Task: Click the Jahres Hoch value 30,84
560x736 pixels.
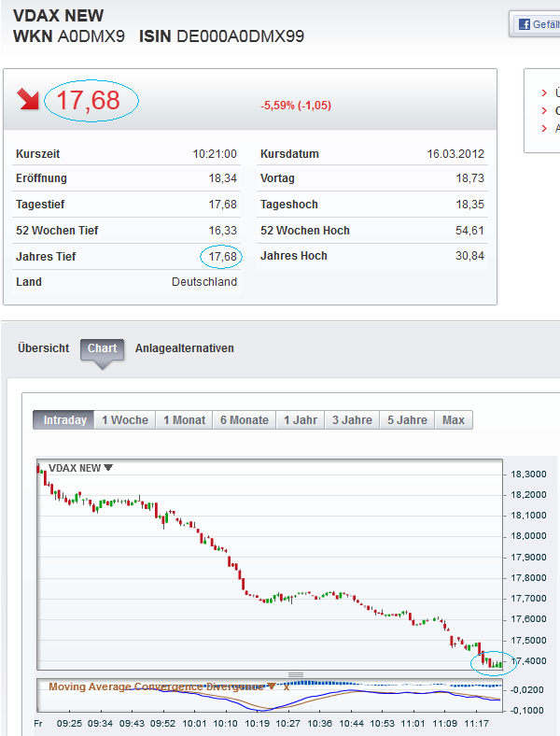Action: [x=470, y=256]
